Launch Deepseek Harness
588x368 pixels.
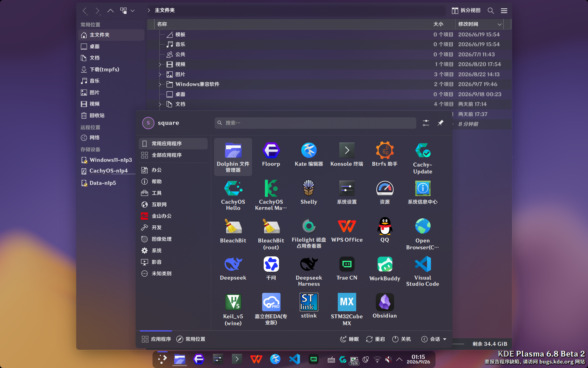point(309,271)
